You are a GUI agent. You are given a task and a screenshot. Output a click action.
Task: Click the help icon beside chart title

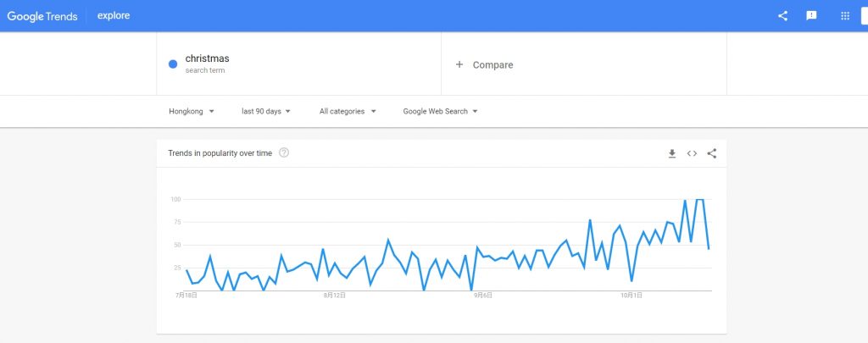[284, 152]
